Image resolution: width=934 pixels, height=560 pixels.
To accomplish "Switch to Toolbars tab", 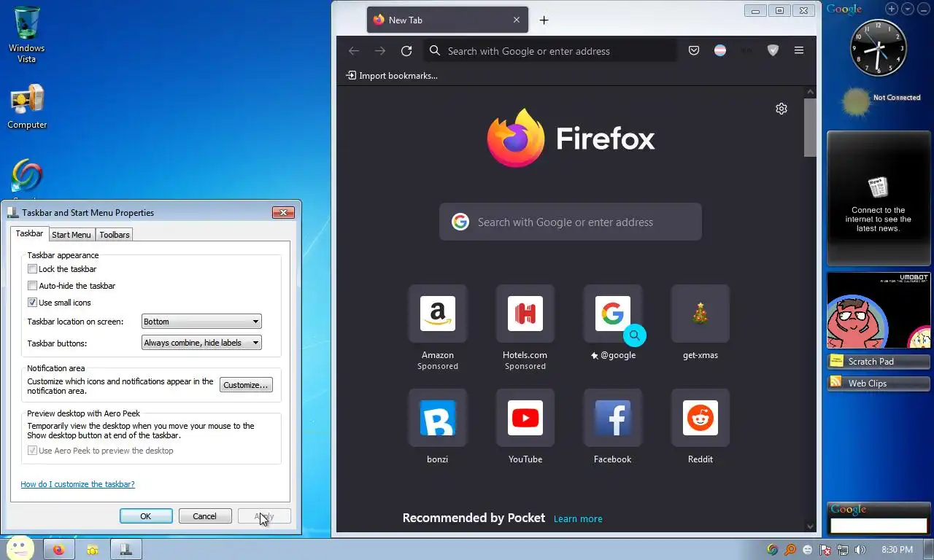I will (x=115, y=235).
